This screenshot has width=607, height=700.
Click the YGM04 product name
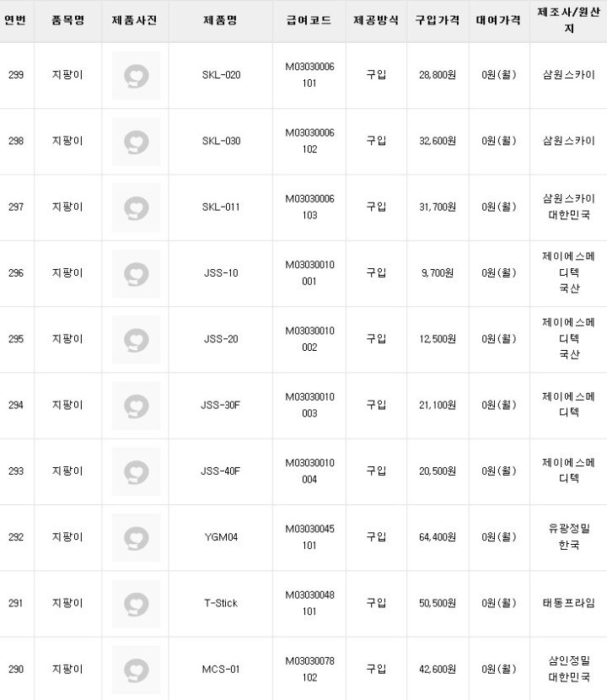pos(221,537)
